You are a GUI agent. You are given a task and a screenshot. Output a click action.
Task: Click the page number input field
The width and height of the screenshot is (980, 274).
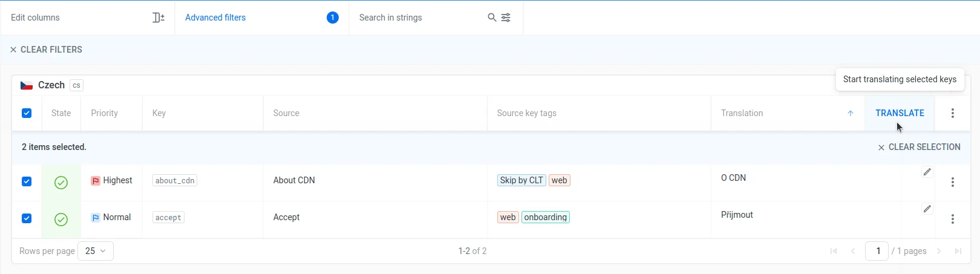pos(877,251)
